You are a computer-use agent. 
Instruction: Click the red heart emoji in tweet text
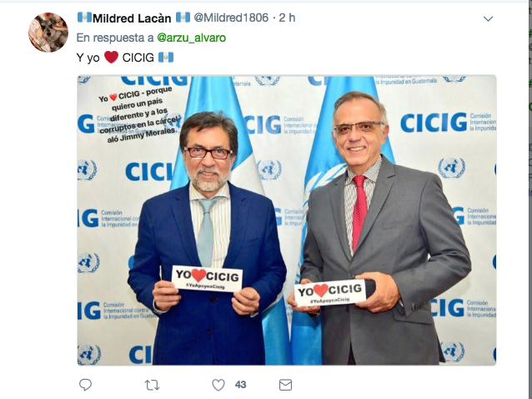111,57
